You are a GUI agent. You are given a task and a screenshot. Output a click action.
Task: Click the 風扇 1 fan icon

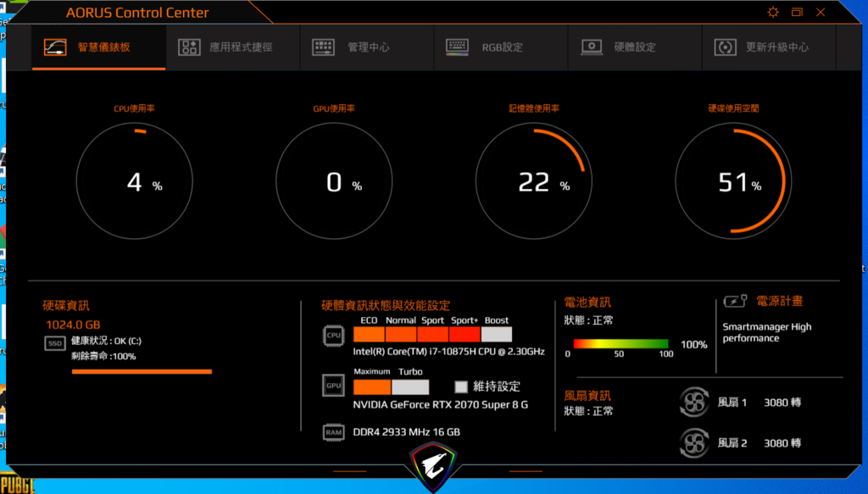coord(694,402)
